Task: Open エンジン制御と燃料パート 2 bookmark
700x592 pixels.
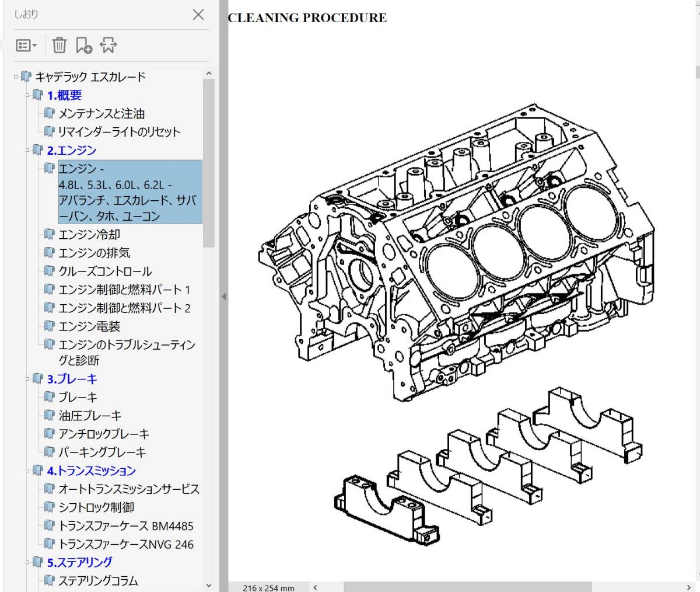Action: (x=124, y=308)
